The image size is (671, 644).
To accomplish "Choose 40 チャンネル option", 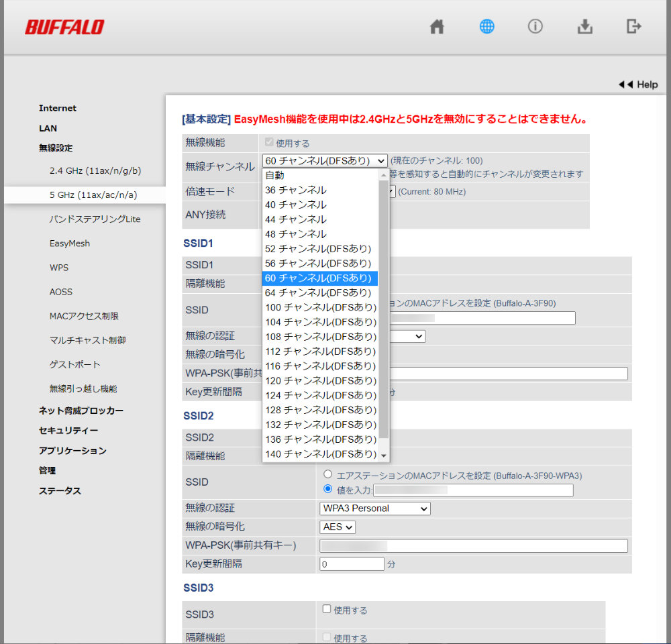I will click(319, 205).
